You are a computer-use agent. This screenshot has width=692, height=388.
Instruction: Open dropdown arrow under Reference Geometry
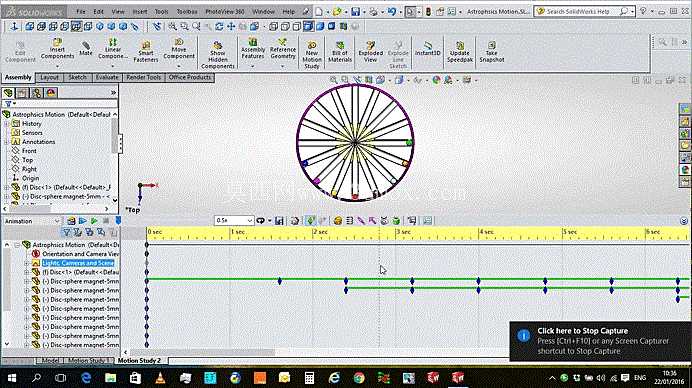282,66
